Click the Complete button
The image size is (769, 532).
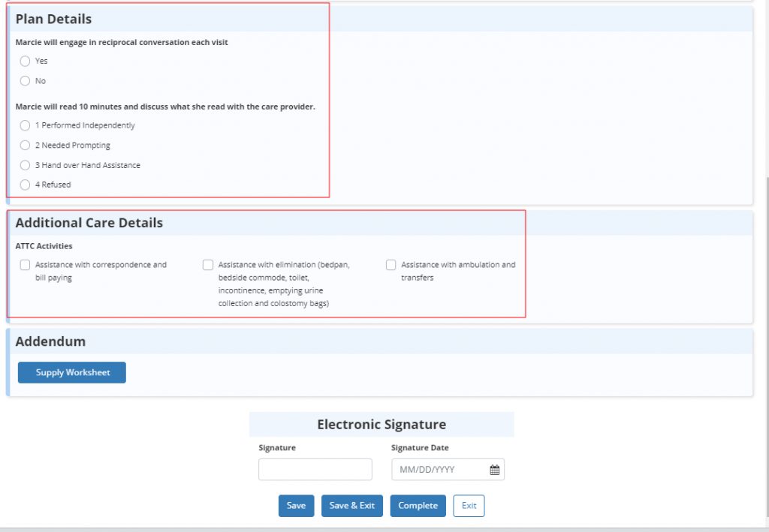point(418,506)
